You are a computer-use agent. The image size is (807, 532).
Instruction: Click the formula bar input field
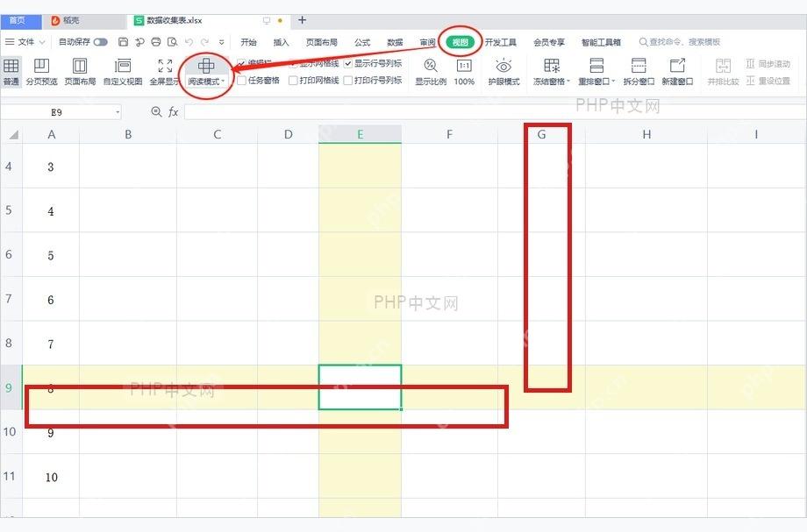[494, 112]
